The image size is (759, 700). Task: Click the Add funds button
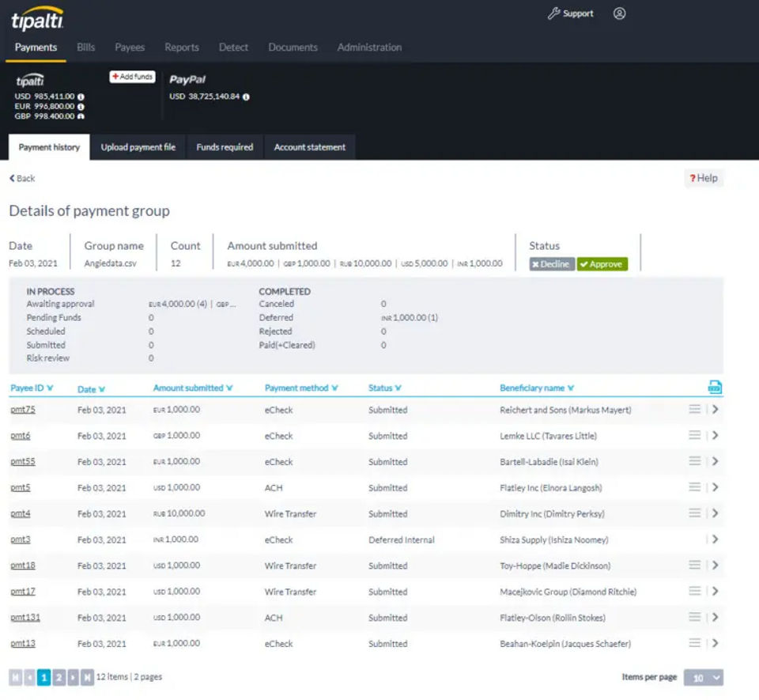(x=132, y=77)
